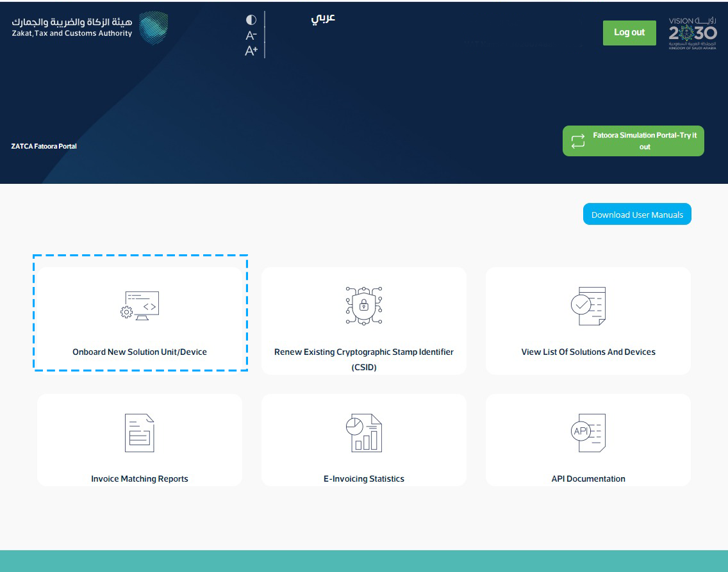Click the simulation swap arrows icon
This screenshot has width=728, height=572.
[x=579, y=140]
